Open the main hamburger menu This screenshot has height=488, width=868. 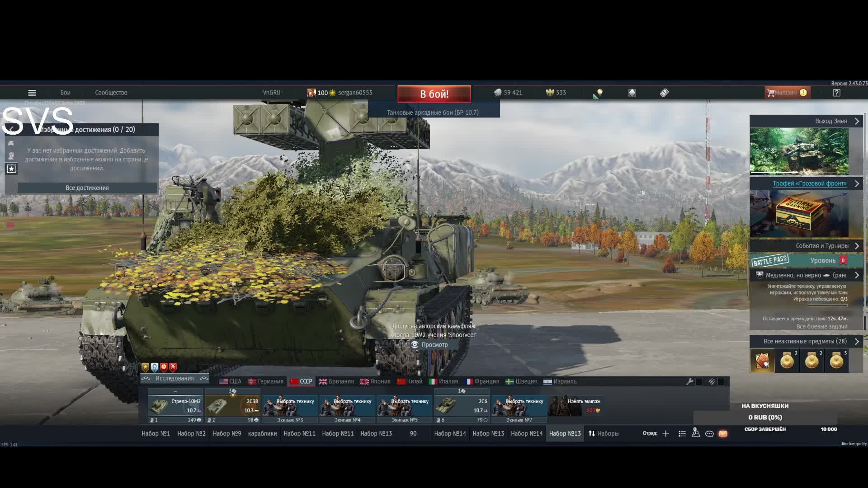[x=32, y=93]
